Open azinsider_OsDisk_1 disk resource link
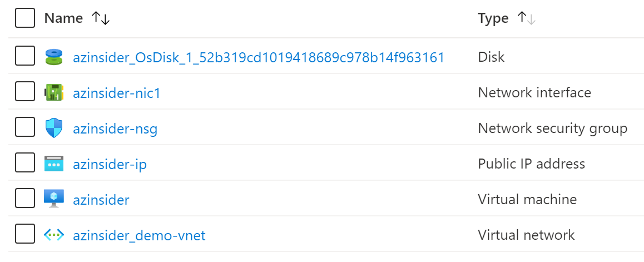644x262 pixels. (x=259, y=57)
